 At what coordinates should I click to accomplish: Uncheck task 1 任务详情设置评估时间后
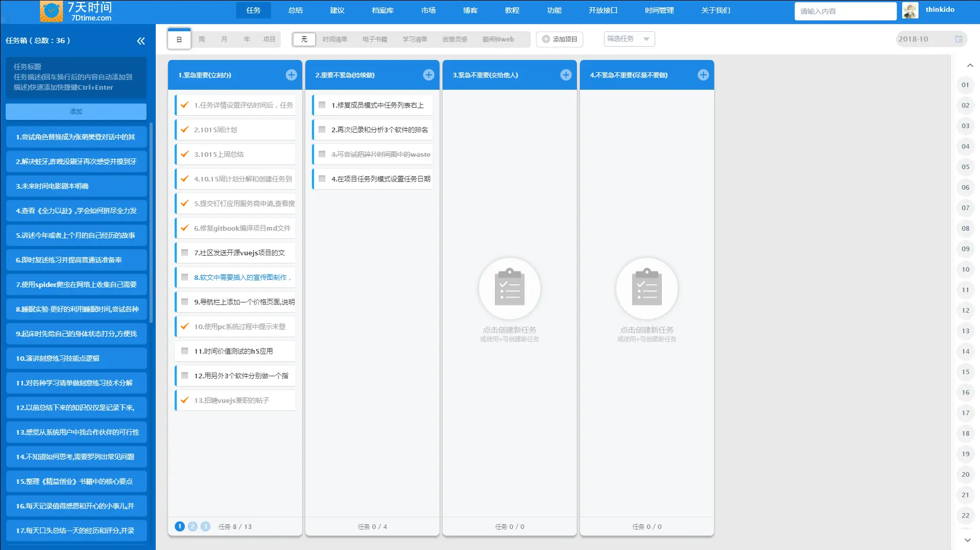click(x=185, y=105)
